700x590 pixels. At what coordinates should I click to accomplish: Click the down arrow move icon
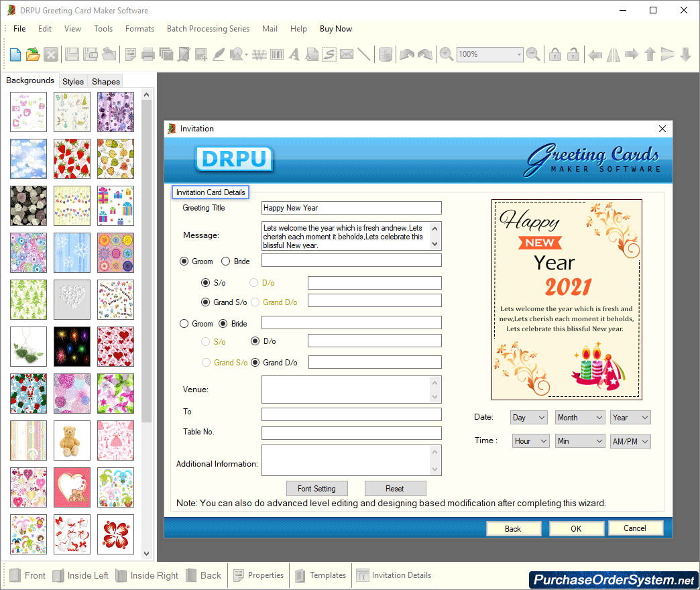[x=685, y=54]
